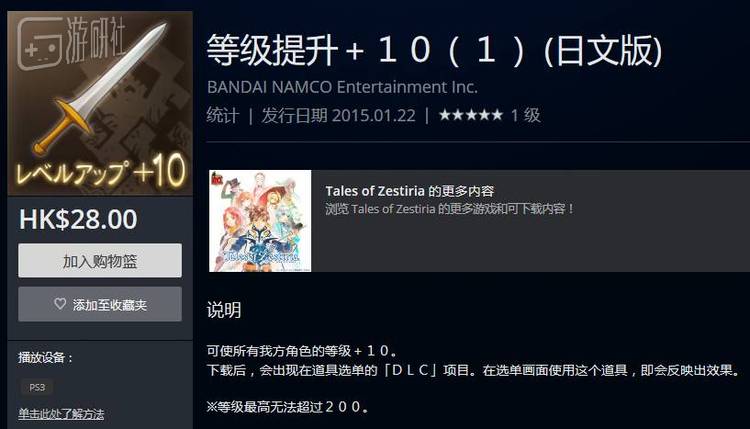Click the small logo on Zestiria cover corner
This screenshot has height=429, width=750.
point(218,178)
